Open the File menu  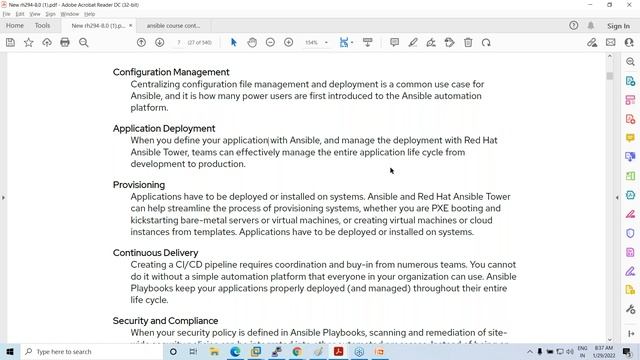coord(6,14)
